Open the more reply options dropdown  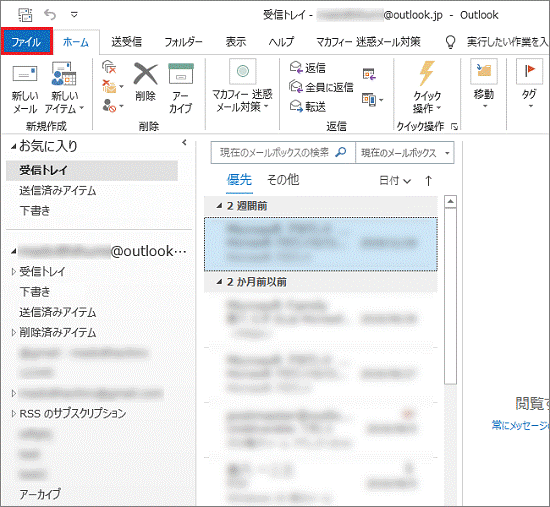(x=373, y=100)
